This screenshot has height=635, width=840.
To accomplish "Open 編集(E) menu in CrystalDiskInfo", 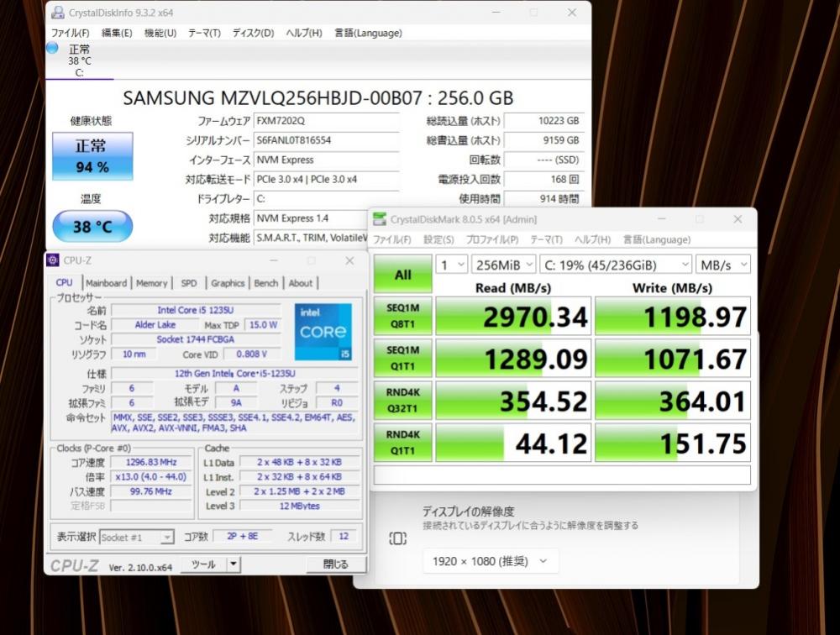I will point(117,33).
